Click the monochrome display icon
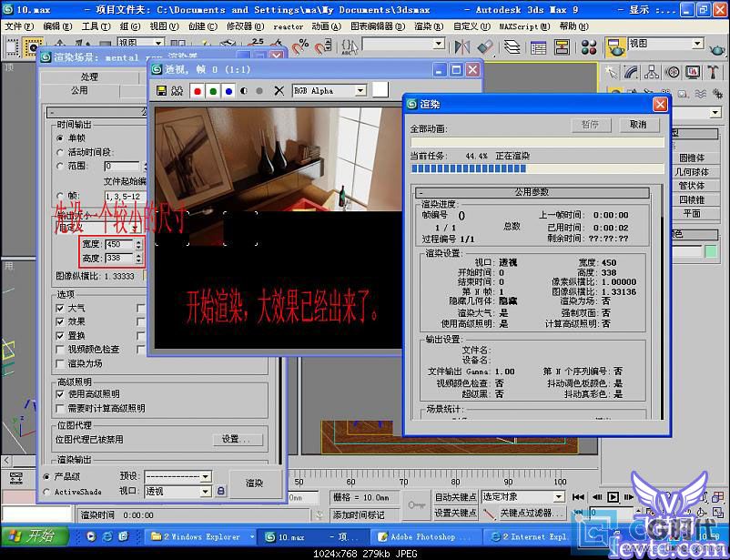The height and width of the screenshot is (560, 730). 259,91
